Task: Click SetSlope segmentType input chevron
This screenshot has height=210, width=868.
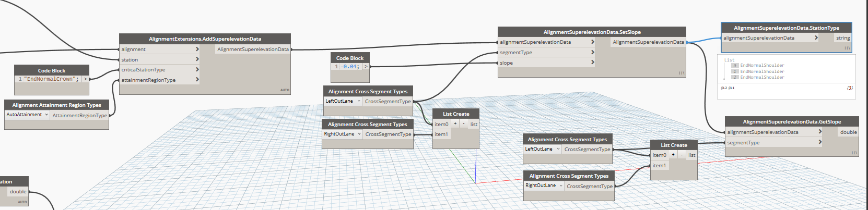Action: 592,52
